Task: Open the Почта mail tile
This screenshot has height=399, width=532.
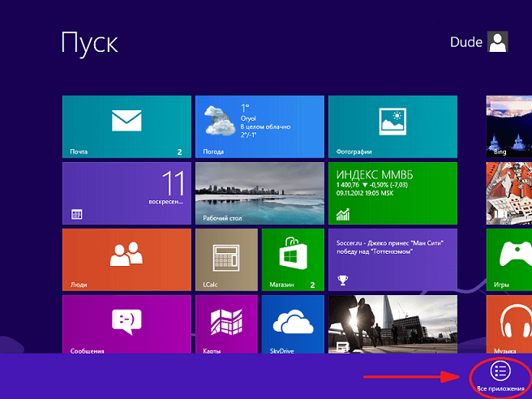Action: [x=126, y=126]
